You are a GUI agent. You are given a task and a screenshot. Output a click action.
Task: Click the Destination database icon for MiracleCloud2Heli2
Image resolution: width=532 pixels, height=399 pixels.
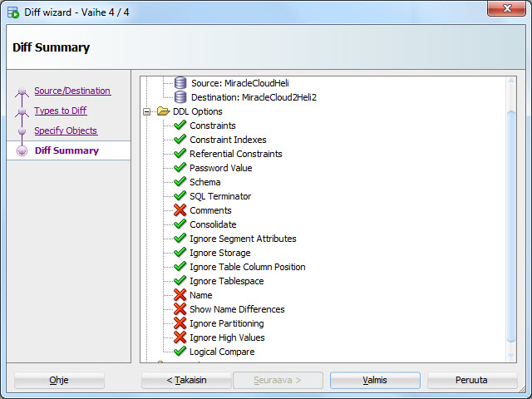180,97
